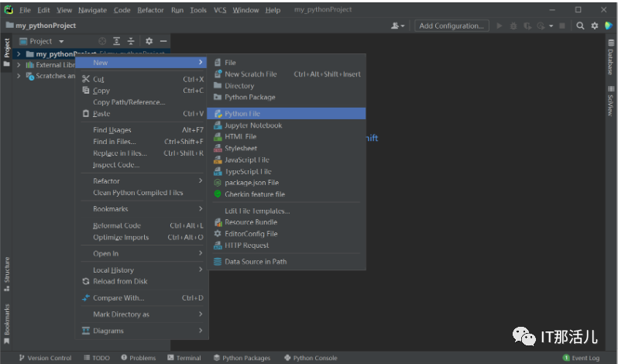Open Python Packages tool window

tap(242, 358)
